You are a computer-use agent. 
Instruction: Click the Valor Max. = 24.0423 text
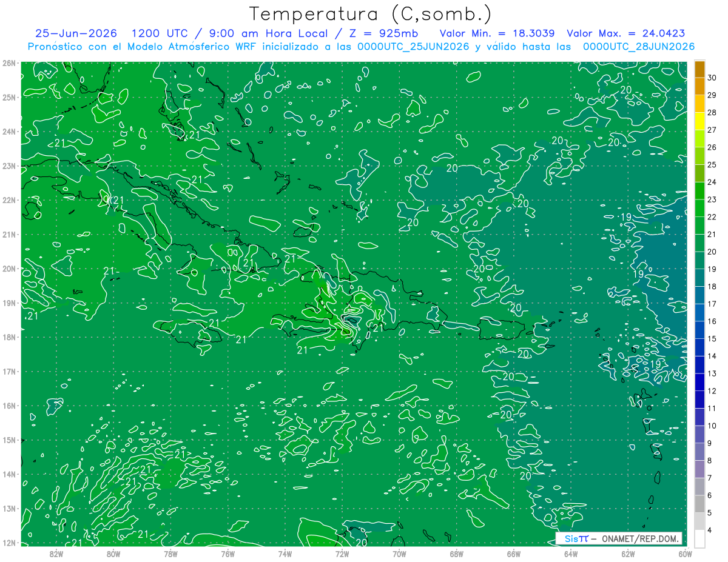click(x=626, y=33)
